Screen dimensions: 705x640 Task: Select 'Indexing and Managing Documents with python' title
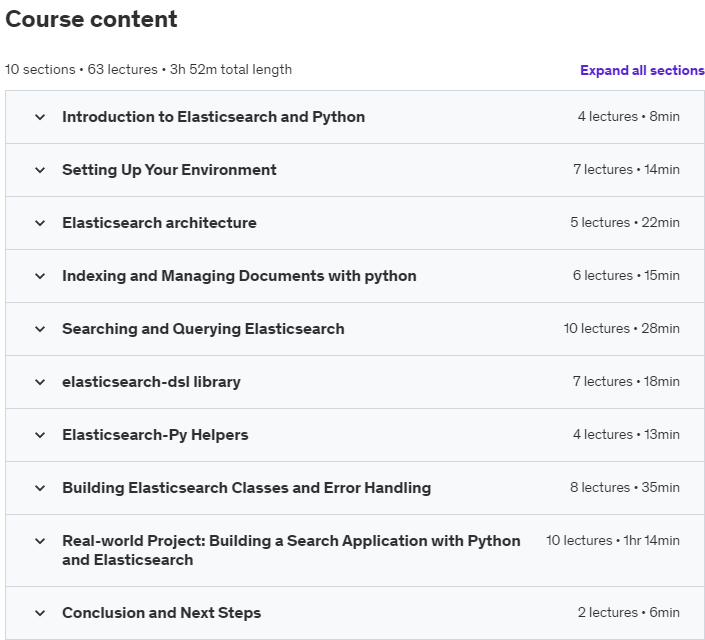(239, 276)
